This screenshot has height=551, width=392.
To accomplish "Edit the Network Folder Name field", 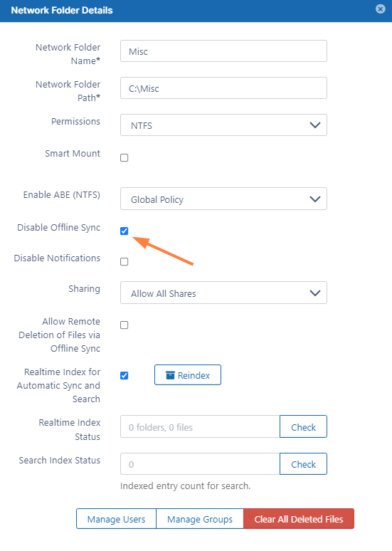I will [x=223, y=51].
